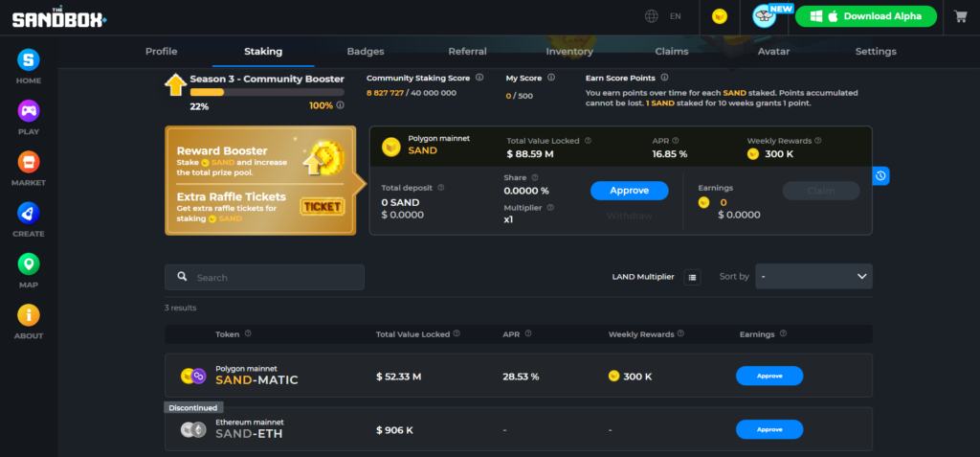
Task: Click the SAND coin icon in header
Action: (720, 17)
